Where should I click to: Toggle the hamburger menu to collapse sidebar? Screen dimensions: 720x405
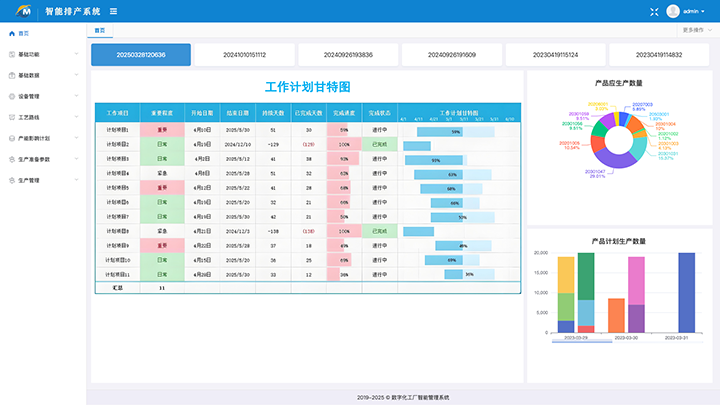pyautogui.click(x=113, y=11)
